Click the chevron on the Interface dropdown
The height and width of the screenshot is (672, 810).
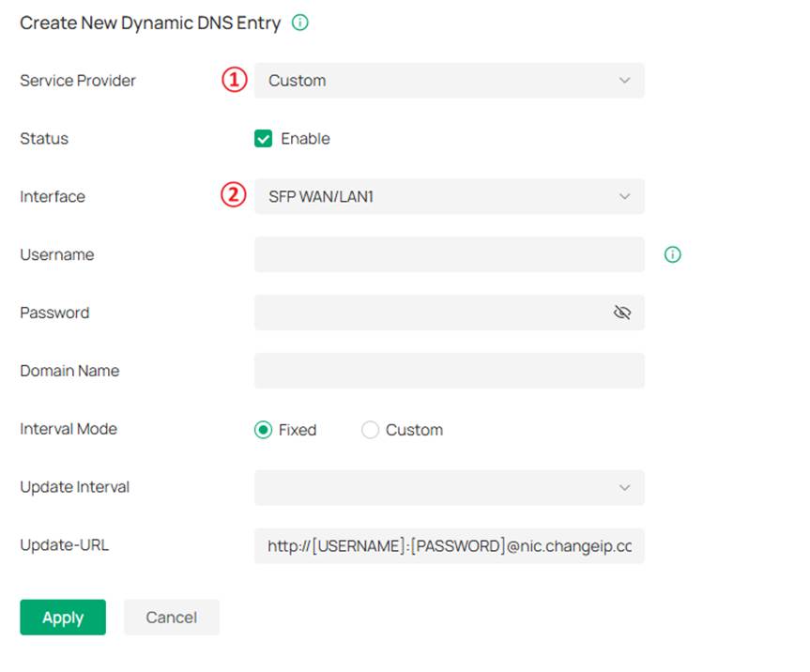pyautogui.click(x=625, y=196)
